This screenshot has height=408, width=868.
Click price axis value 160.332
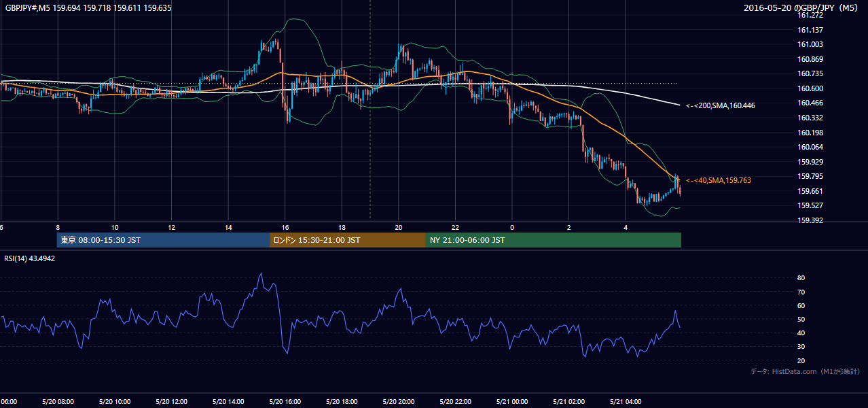click(810, 118)
